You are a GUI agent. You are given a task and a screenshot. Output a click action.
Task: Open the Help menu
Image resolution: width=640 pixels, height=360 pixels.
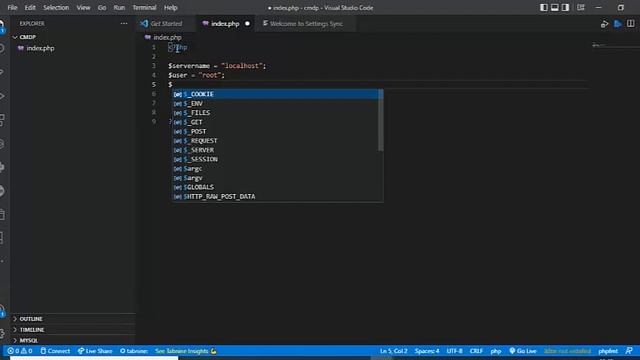pos(171,7)
